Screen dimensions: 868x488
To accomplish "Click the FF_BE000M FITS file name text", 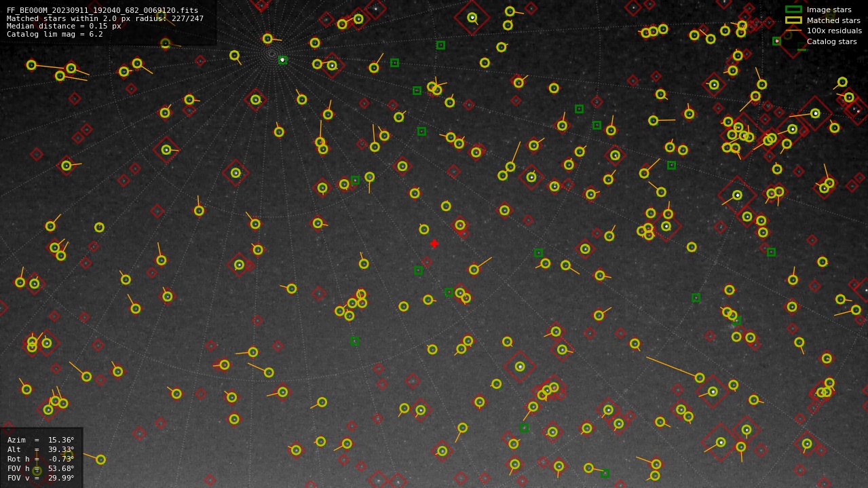I will tap(102, 11).
